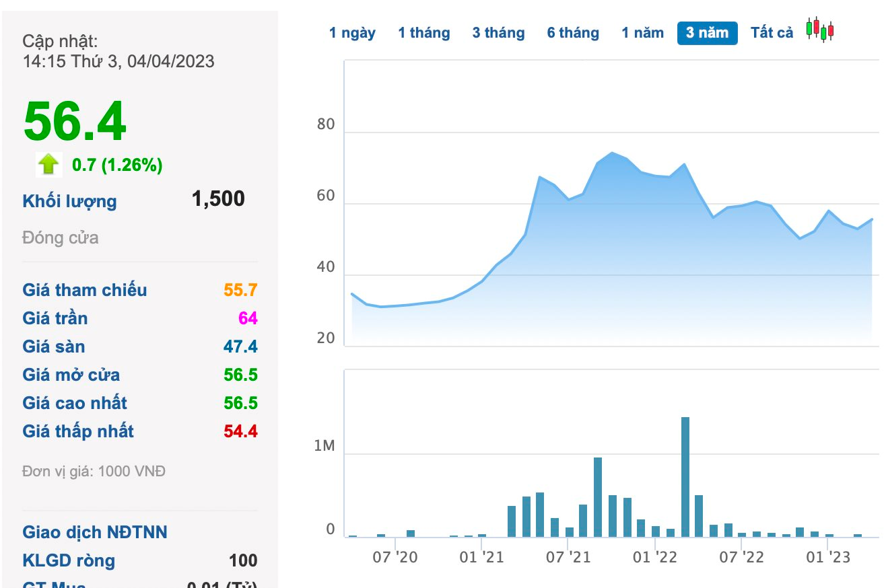Click the Giá tham chiếu label

[x=85, y=290]
